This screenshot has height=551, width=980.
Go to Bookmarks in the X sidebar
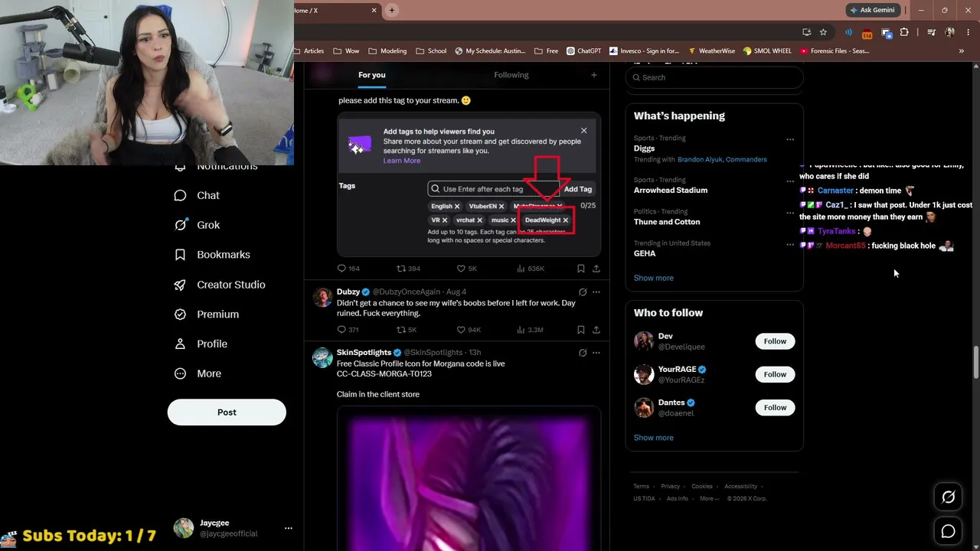212,255
